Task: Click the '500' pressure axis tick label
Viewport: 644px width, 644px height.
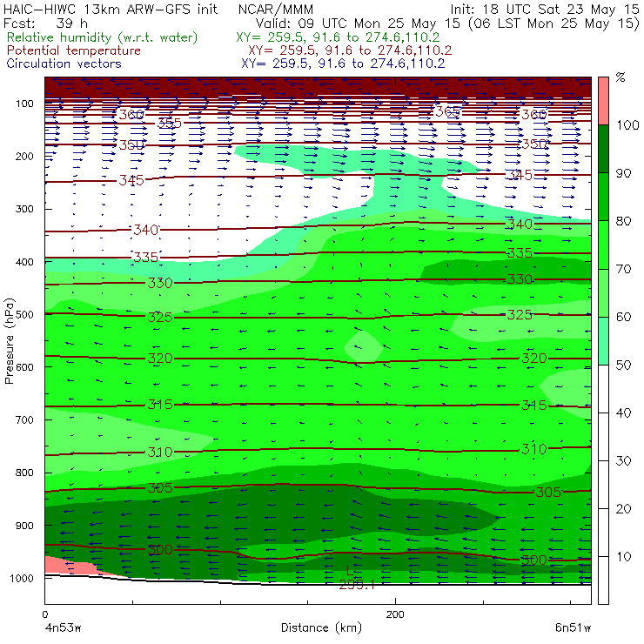Action: point(24,314)
